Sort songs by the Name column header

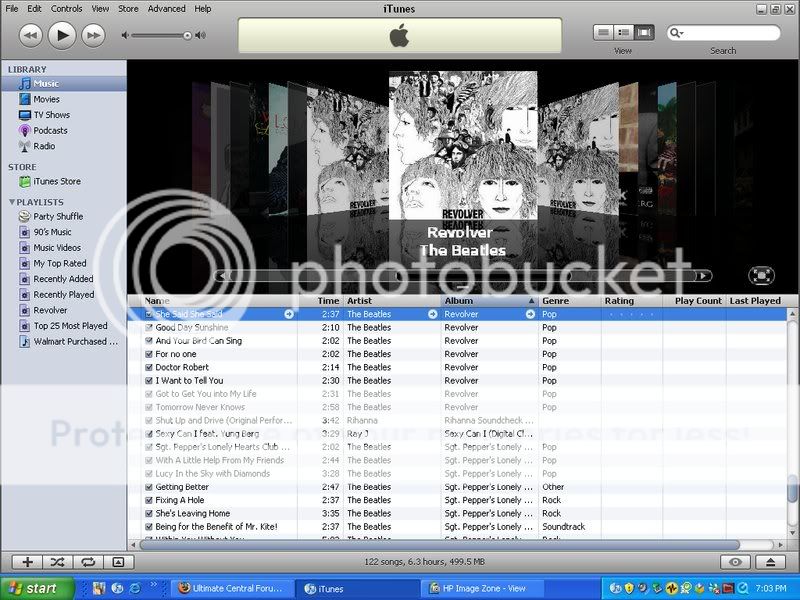[x=219, y=301]
